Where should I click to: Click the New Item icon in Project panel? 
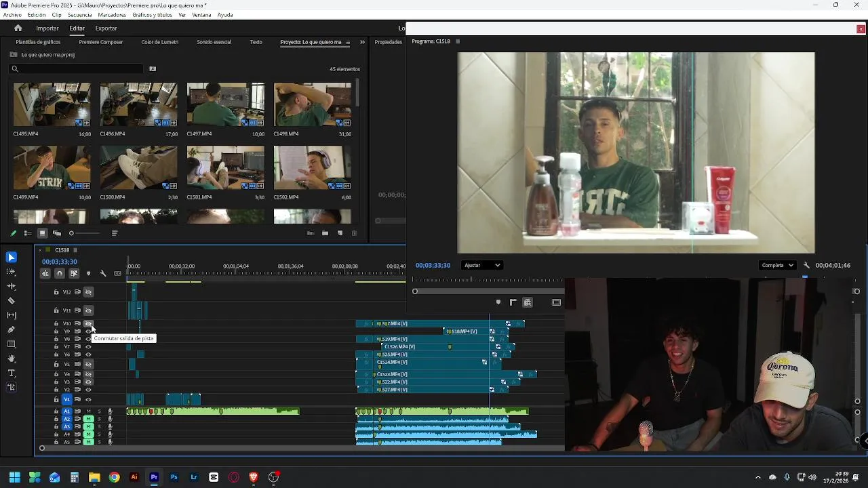(x=340, y=233)
